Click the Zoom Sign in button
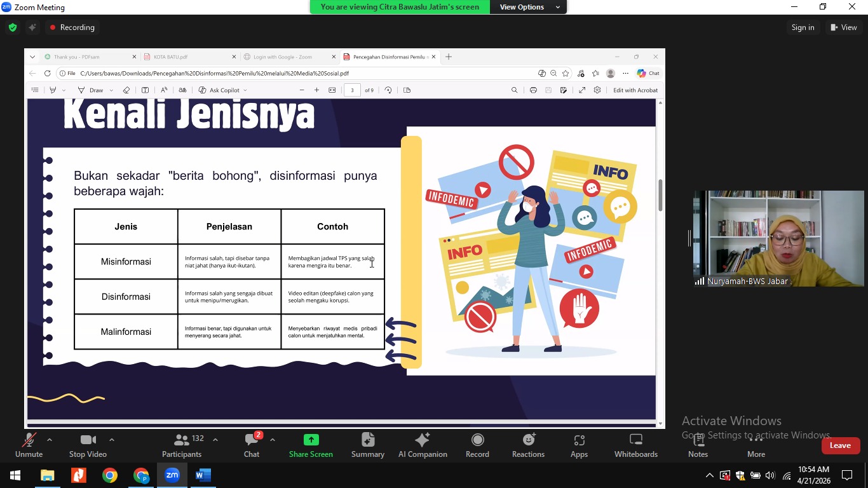This screenshot has width=868, height=488. click(x=803, y=27)
